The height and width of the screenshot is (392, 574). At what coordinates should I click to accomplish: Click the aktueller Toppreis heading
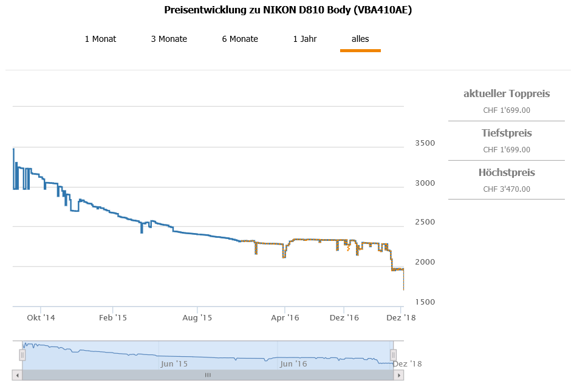pyautogui.click(x=507, y=93)
